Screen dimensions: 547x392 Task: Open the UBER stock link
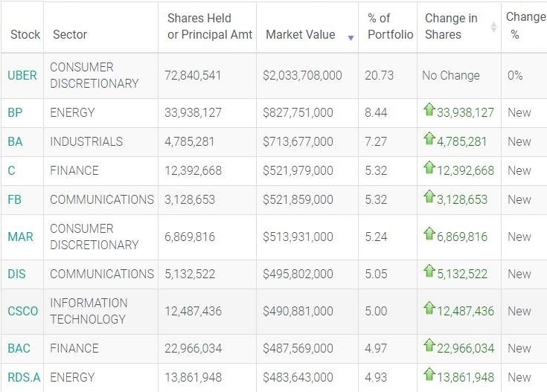(x=22, y=75)
